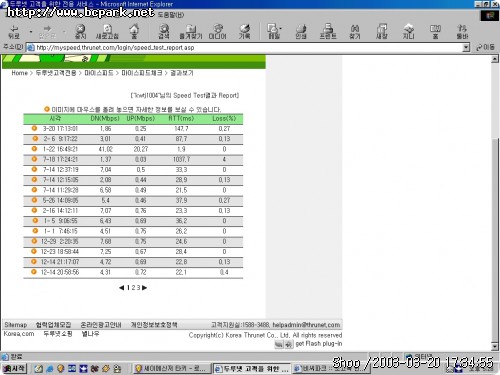Click the Home breadcrumb link
This screenshot has height=375, width=500.
click(x=20, y=73)
